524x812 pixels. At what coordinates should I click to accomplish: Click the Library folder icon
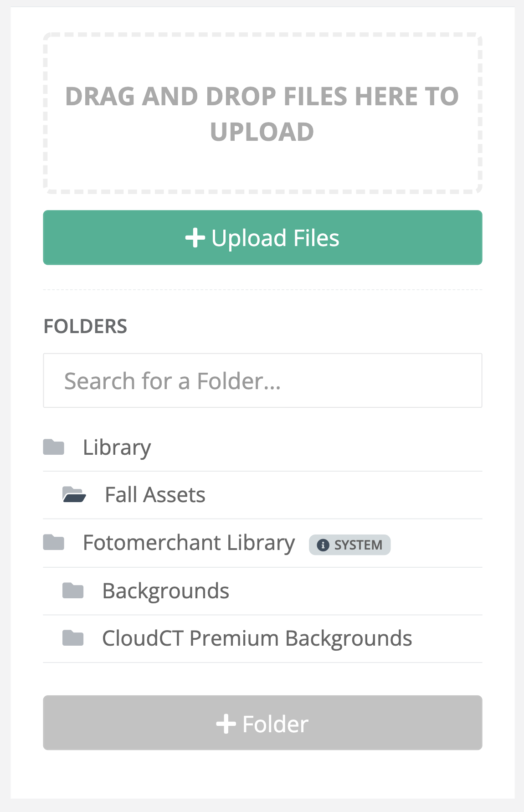(x=53, y=447)
